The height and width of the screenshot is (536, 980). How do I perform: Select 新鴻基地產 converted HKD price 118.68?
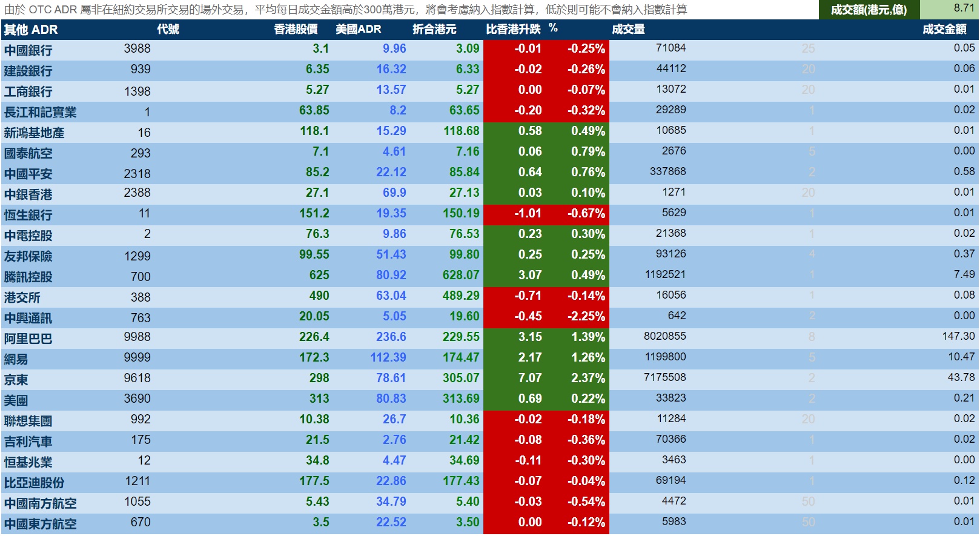[461, 131]
